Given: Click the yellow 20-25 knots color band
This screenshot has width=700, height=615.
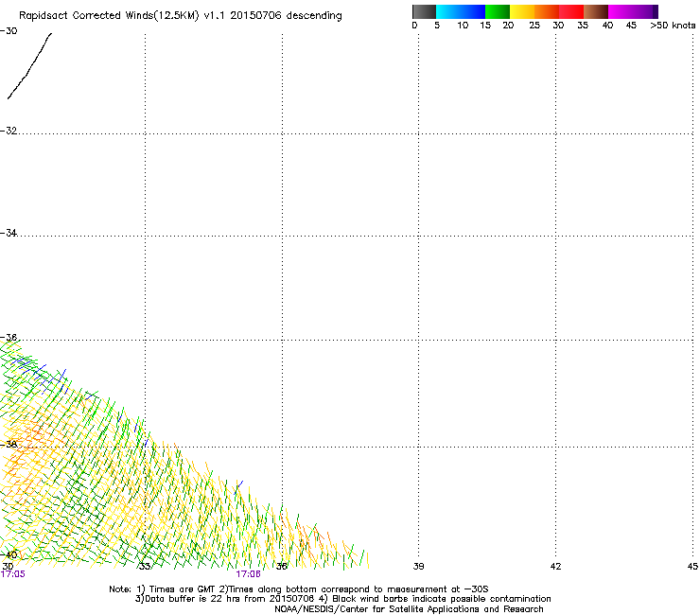Looking at the screenshot, I should click(522, 11).
